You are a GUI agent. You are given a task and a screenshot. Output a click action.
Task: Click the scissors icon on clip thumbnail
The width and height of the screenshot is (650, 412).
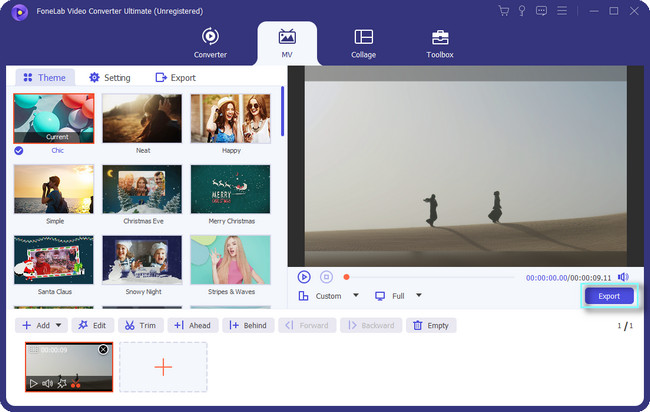[x=75, y=384]
